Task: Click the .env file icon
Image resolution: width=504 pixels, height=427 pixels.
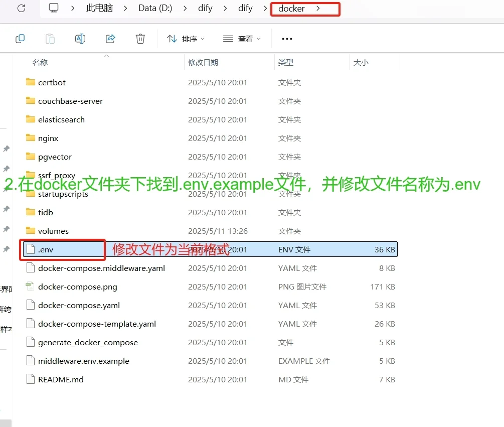Action: point(31,249)
